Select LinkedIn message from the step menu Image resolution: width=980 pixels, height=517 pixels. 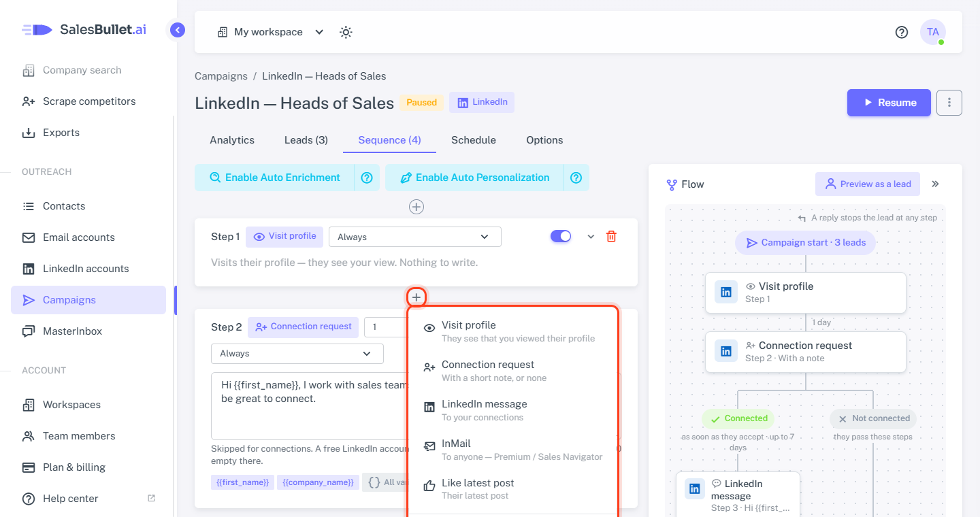point(512,410)
